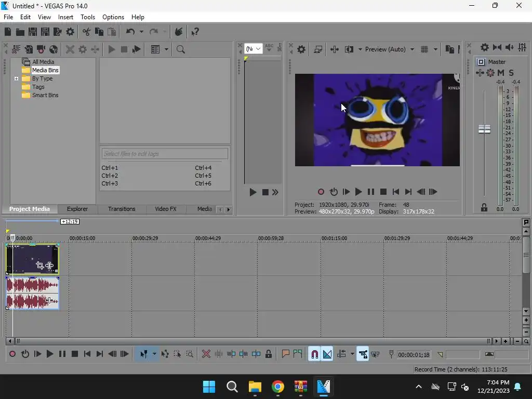The width and height of the screenshot is (532, 399).
Task: Toggle loop playback under preview
Action: (334, 192)
